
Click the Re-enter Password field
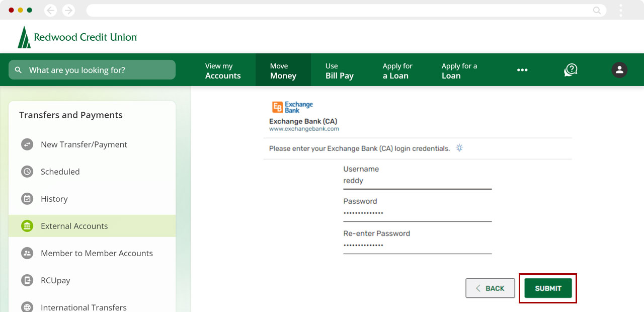417,246
